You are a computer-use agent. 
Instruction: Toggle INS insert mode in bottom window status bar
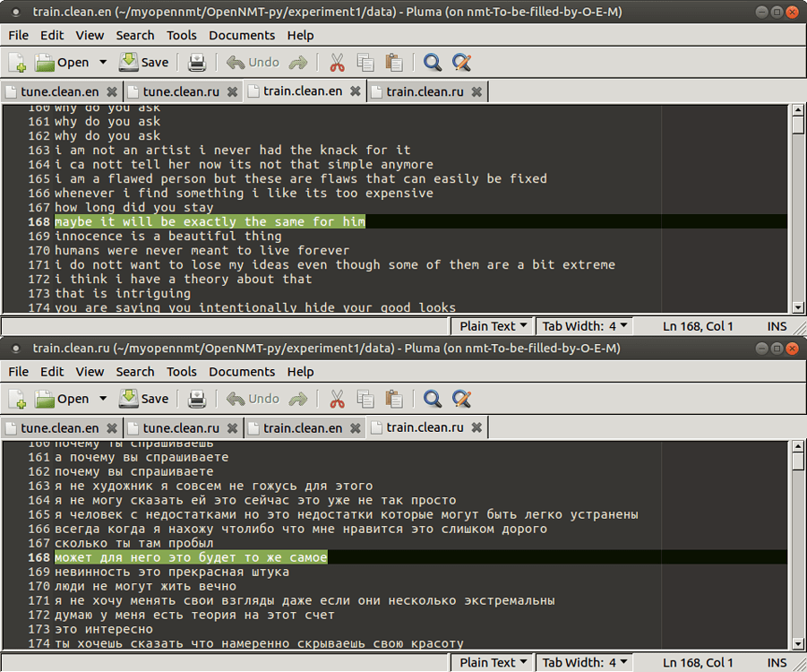click(x=777, y=663)
